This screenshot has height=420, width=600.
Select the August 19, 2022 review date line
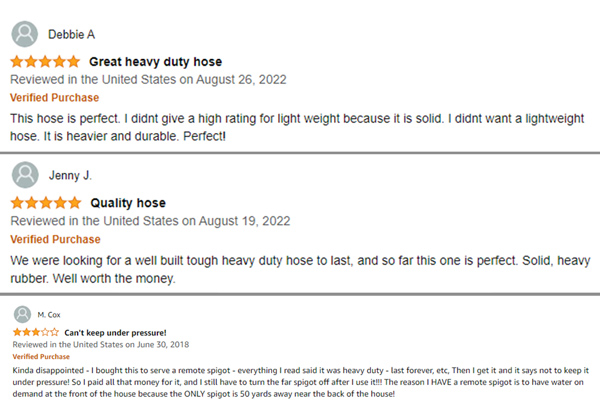pyautogui.click(x=150, y=221)
